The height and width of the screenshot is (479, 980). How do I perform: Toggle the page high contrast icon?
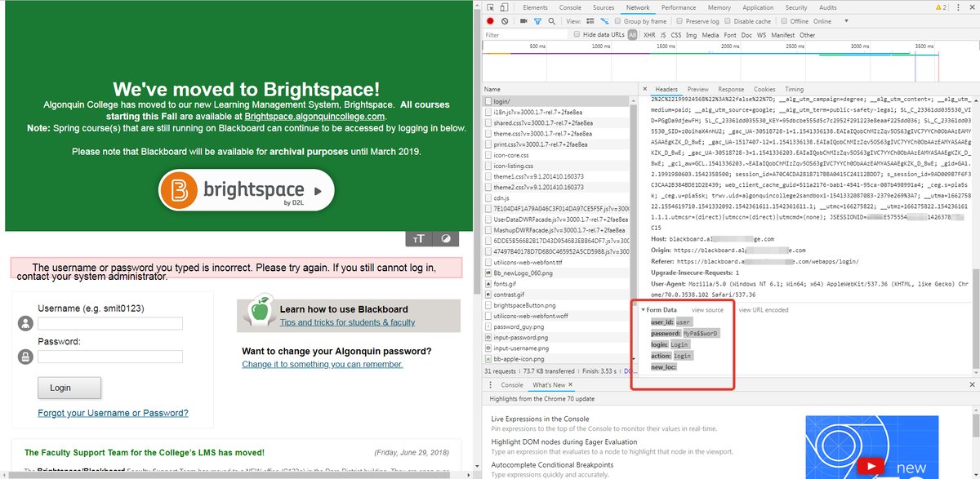pos(446,239)
